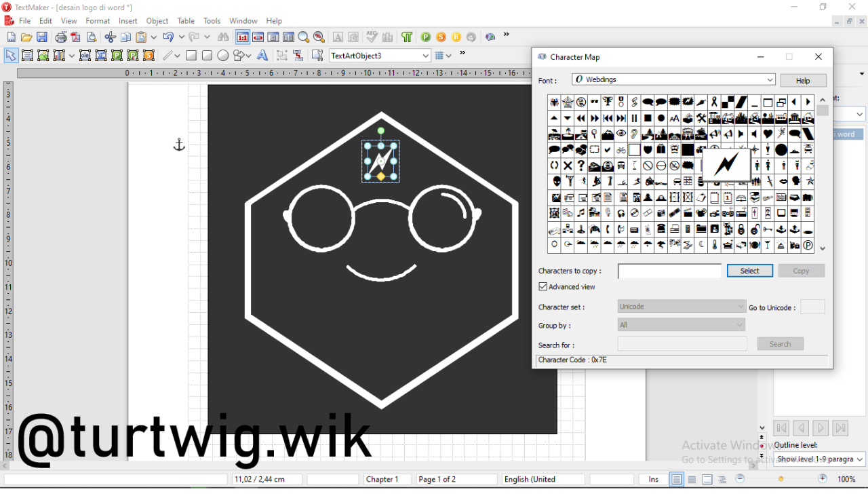The height and width of the screenshot is (498, 868).
Task: Uncheck Advanced view checkbox
Action: (x=543, y=287)
